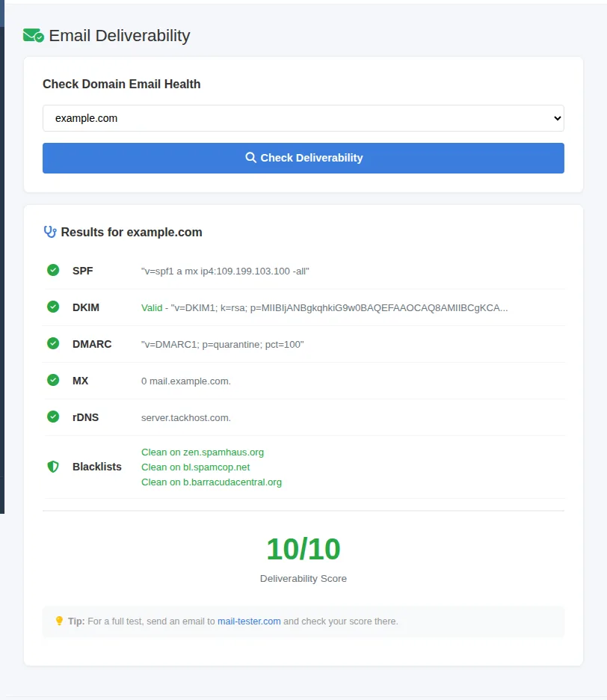Open the mail-tester.com link
The height and width of the screenshot is (700, 607).
(249, 621)
